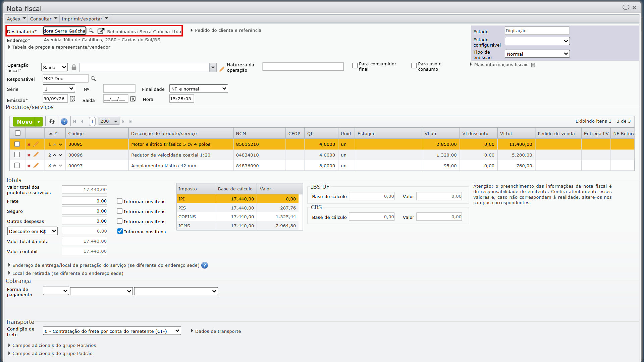Open the Consultar menu

44,19
